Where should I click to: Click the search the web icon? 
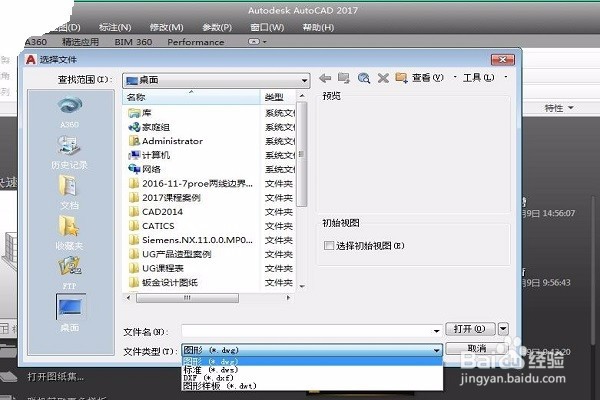coord(364,78)
